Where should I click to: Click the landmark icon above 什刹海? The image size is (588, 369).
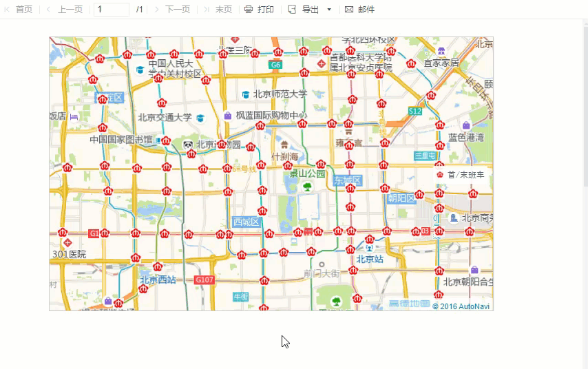[284, 145]
